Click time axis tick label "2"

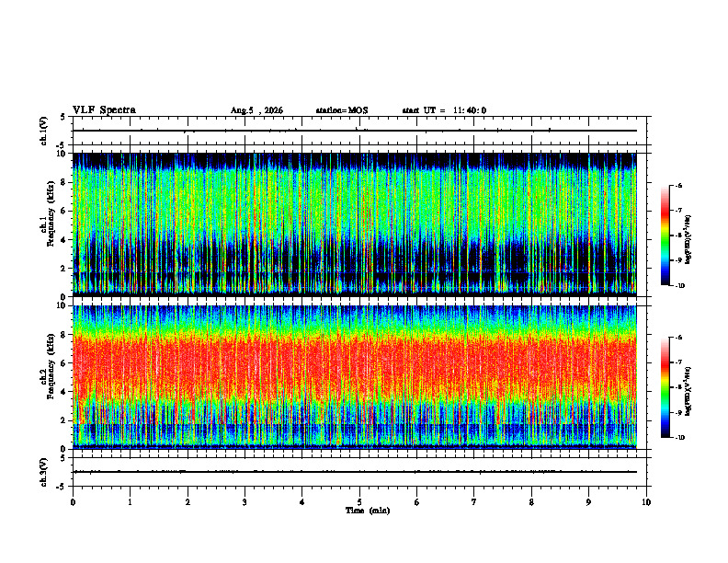pos(188,502)
